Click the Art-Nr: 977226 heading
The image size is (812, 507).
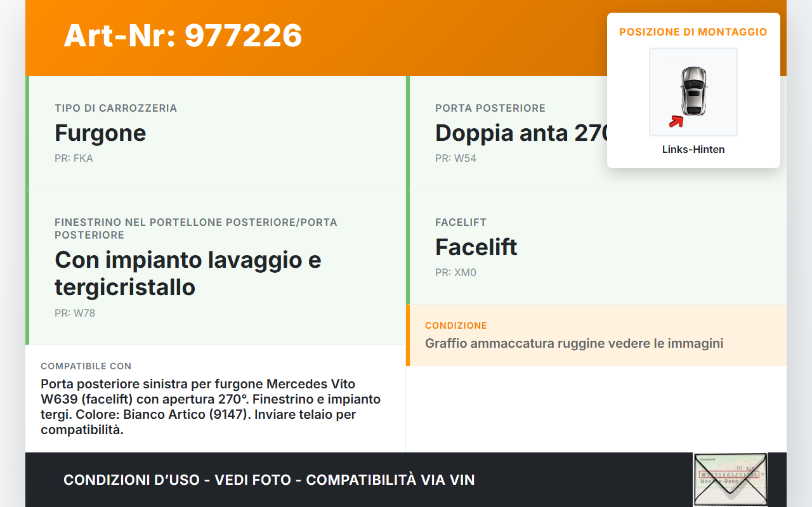pyautogui.click(x=183, y=36)
